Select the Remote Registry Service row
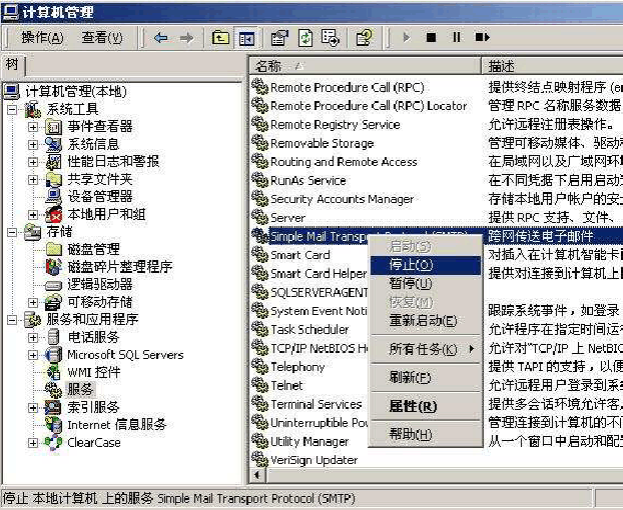Screen dimensions: 623x510 click(x=334, y=125)
